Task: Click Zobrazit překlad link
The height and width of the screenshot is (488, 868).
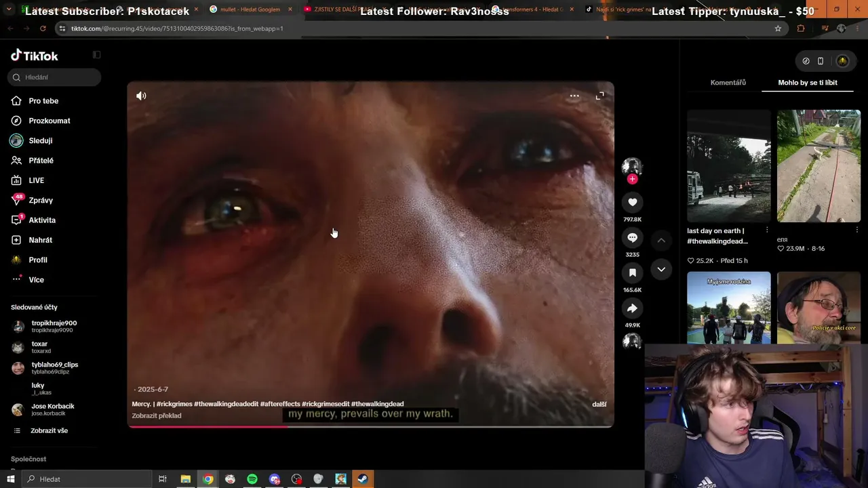Action: (x=157, y=415)
